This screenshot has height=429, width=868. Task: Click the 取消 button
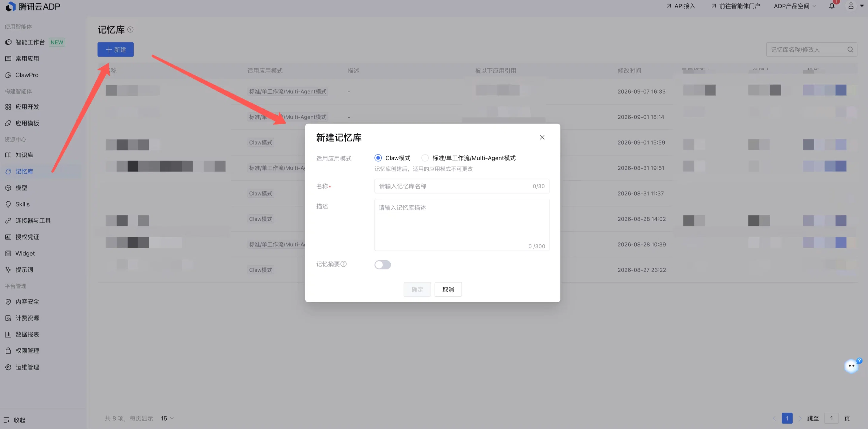(448, 290)
